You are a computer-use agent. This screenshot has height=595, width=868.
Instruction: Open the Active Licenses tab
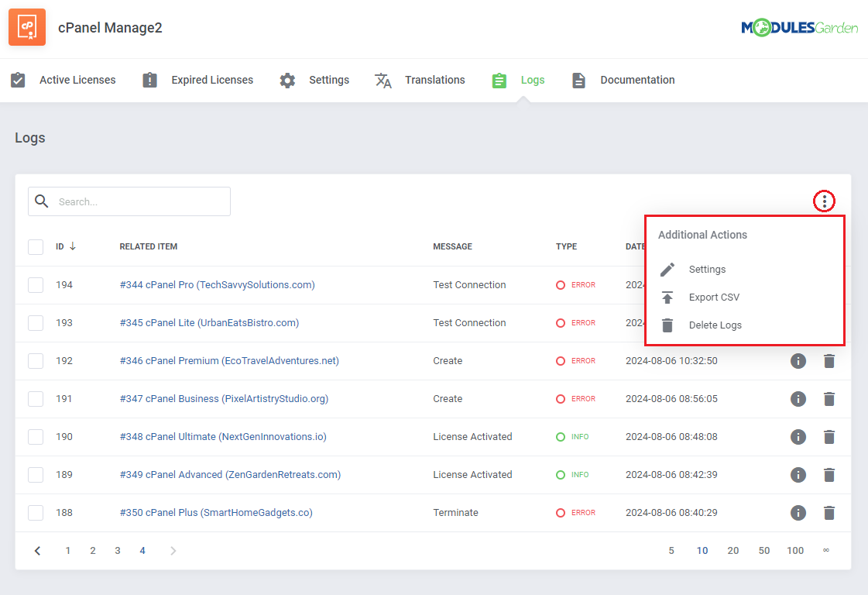tap(63, 80)
